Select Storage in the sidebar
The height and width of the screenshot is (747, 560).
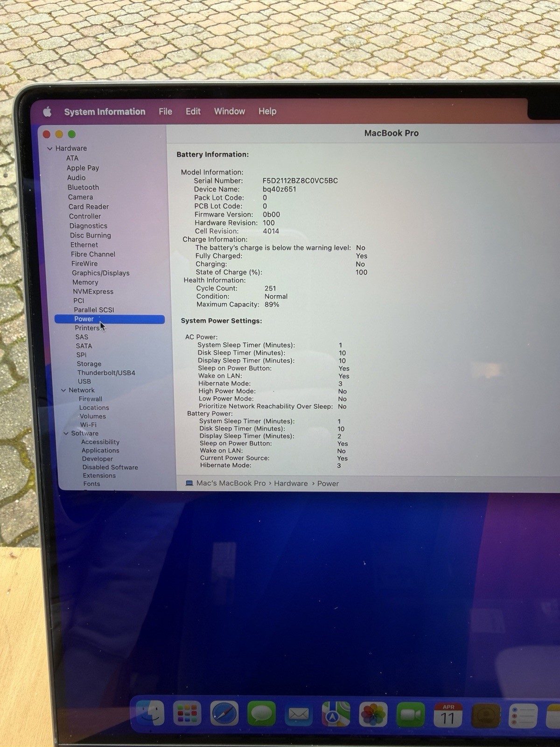(89, 364)
